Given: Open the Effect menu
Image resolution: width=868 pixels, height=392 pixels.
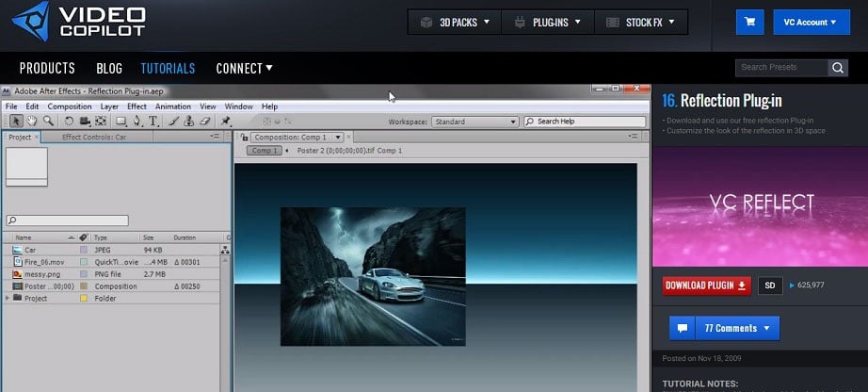Looking at the screenshot, I should coord(137,106).
